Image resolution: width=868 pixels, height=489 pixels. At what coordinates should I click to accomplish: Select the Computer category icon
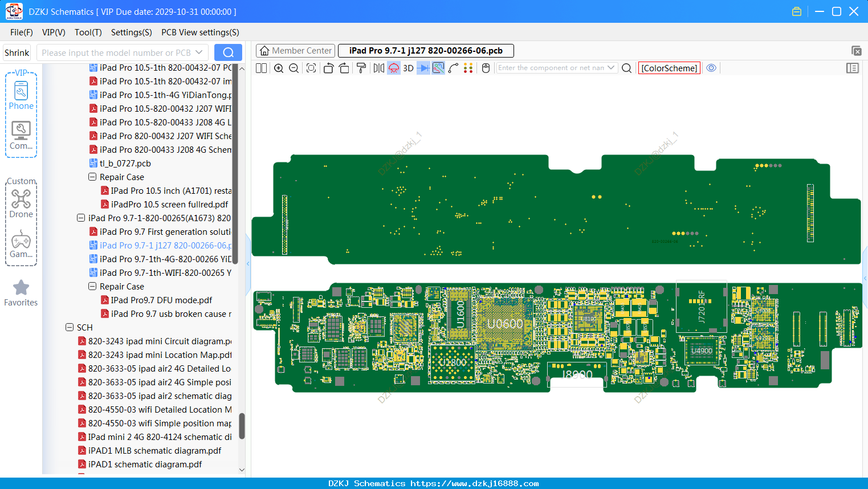coord(21,136)
